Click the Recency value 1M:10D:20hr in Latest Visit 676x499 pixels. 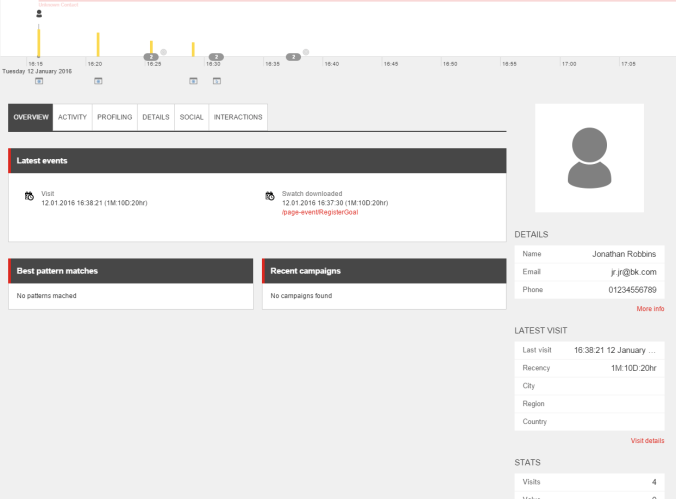point(633,368)
